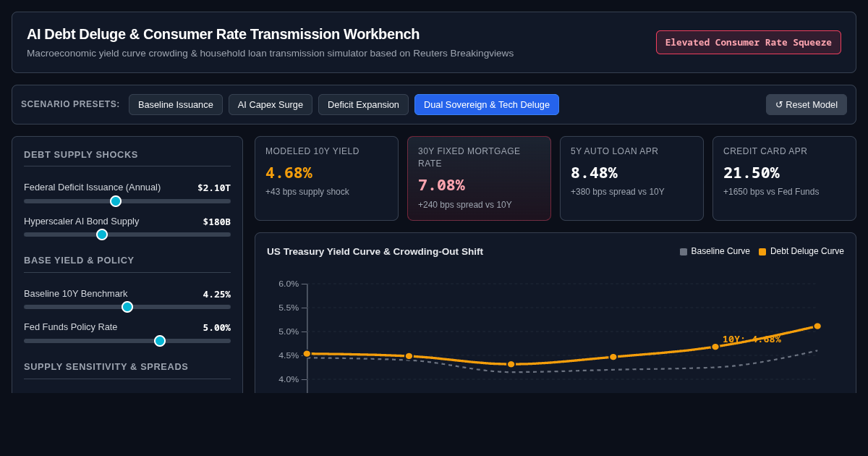Set the Fed Funds Policy Rate slider
Viewport: 868px width, 456px height.
(160, 341)
